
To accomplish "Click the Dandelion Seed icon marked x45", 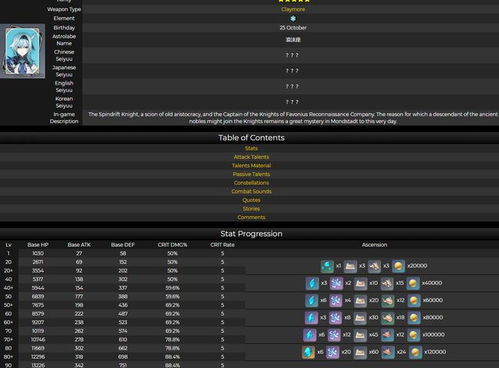I will point(360,335).
